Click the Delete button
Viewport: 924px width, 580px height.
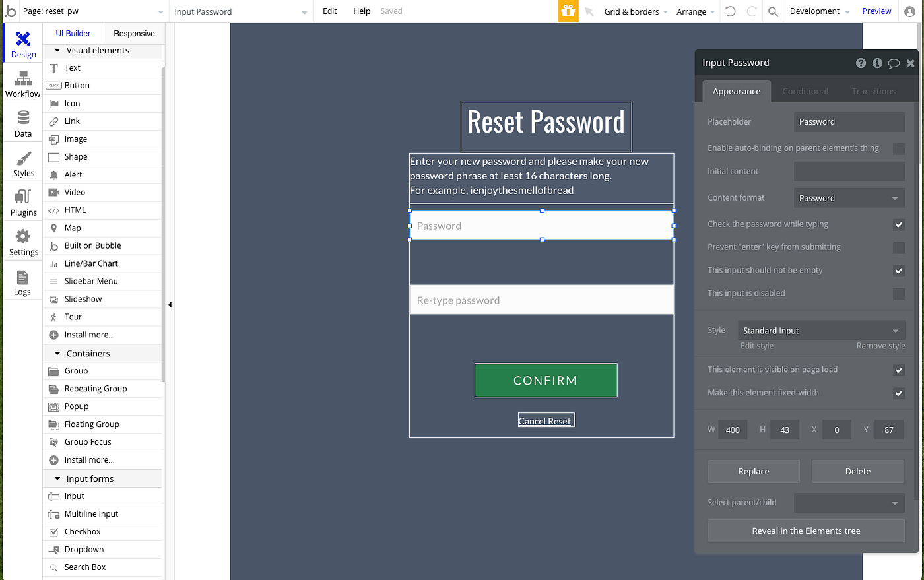click(858, 472)
